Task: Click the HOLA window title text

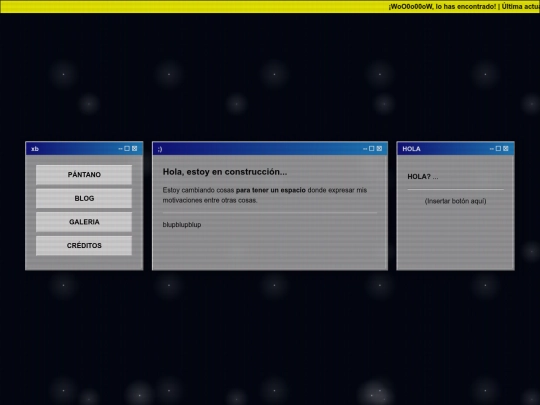Action: 411,149
